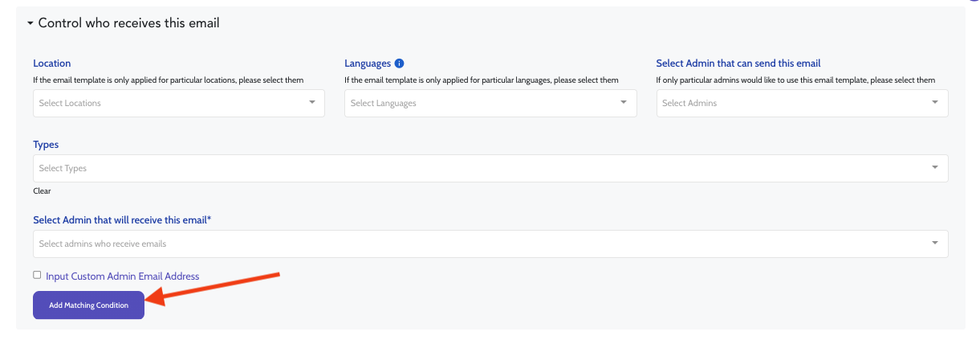This screenshot has width=980, height=340.
Task: Click the Input Custom Admin Email Address label
Action: tap(123, 276)
